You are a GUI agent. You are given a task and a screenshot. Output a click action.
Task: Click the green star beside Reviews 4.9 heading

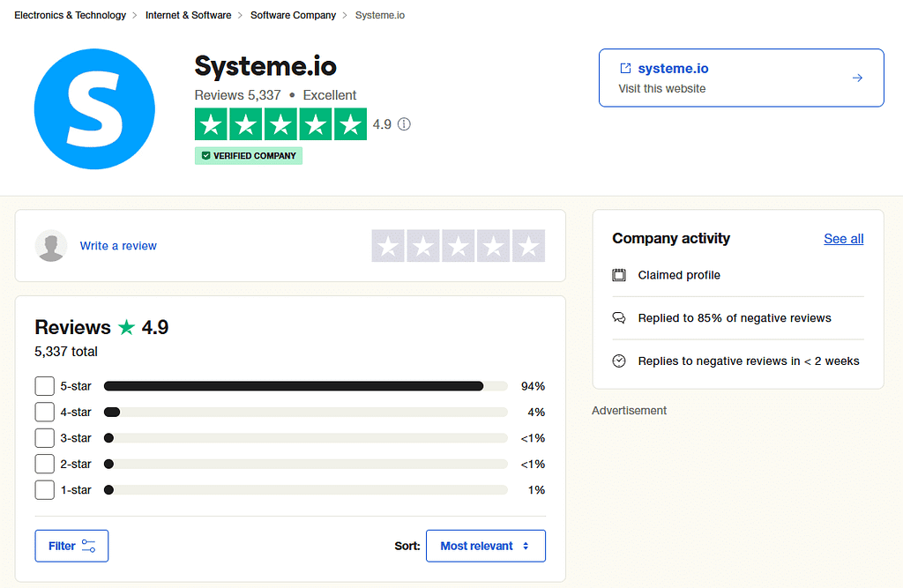pos(126,327)
